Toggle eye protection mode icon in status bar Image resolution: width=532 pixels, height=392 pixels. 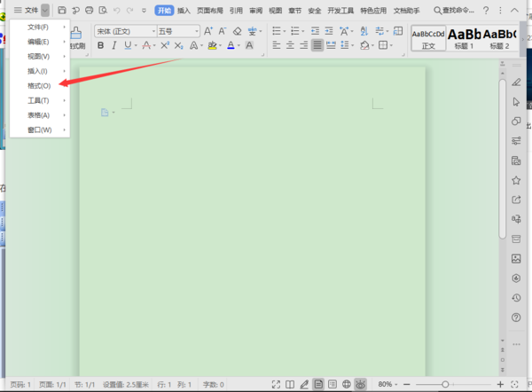(360, 384)
